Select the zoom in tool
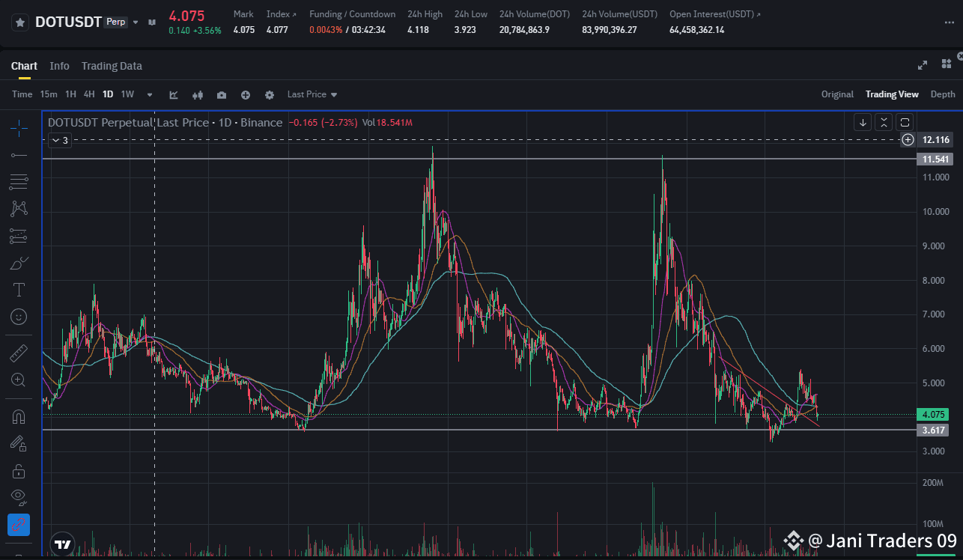This screenshot has width=963, height=560. [x=19, y=380]
